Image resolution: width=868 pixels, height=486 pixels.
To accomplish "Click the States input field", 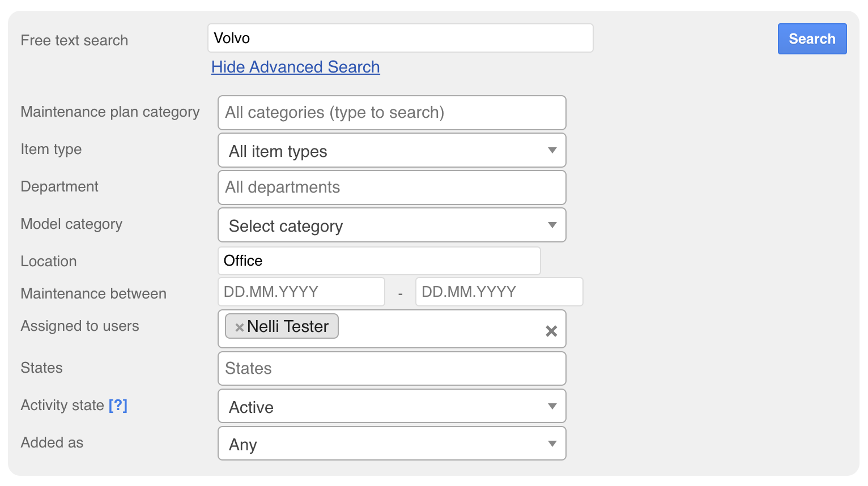I will click(391, 369).
